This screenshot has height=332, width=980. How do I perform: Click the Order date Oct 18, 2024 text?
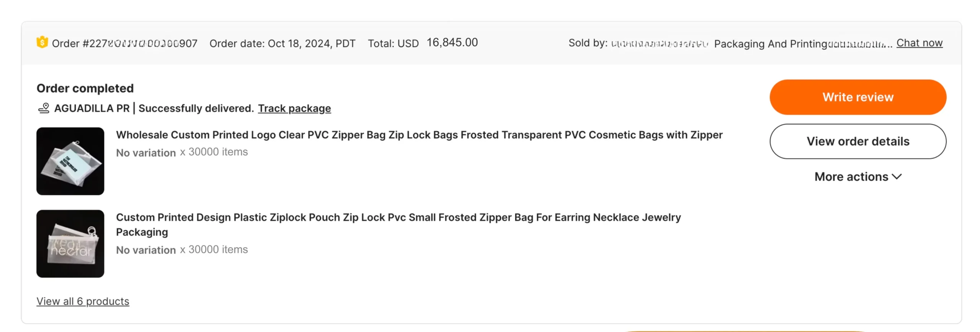[x=282, y=44]
